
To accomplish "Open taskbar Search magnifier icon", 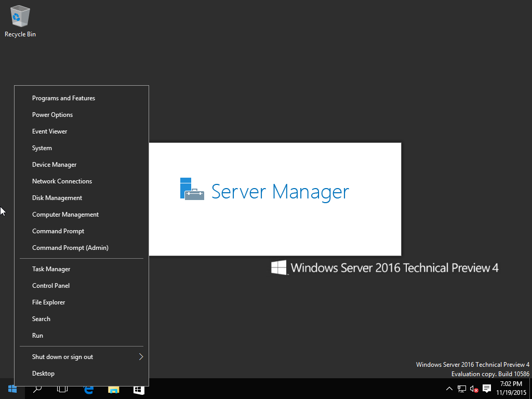I will [37, 389].
